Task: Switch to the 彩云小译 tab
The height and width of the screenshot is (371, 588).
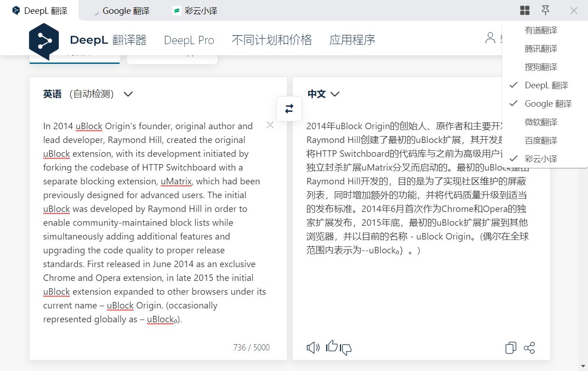Action: [195, 10]
